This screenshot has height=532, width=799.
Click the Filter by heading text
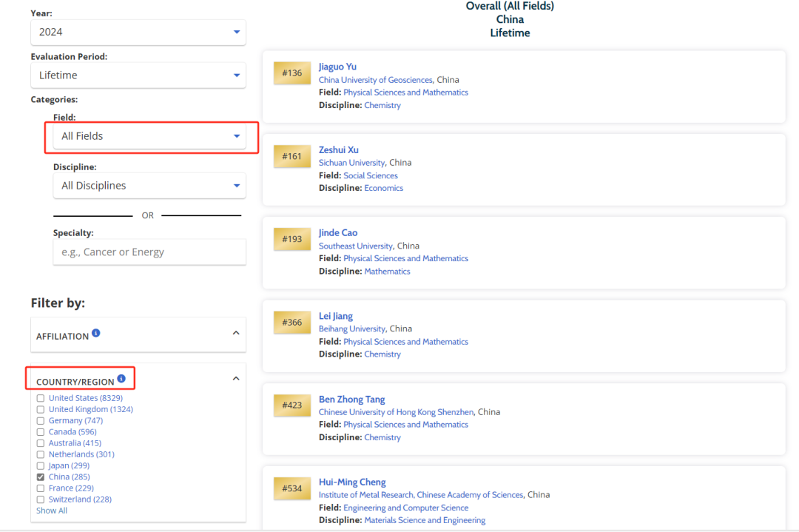pyautogui.click(x=58, y=303)
